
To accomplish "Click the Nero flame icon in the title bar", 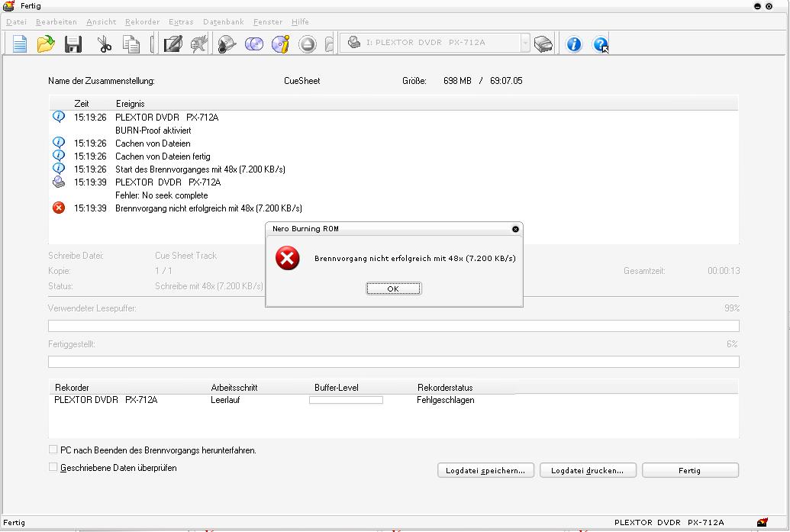I will point(8,5).
